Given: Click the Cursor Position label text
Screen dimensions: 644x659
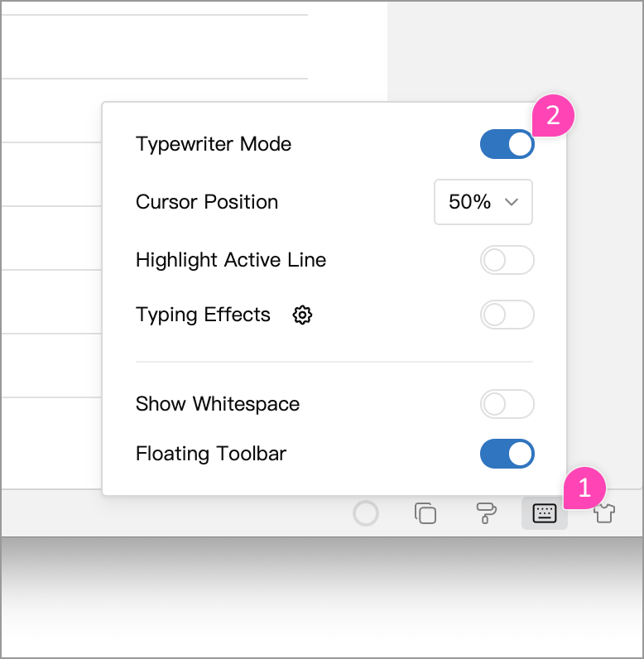Looking at the screenshot, I should (x=207, y=202).
